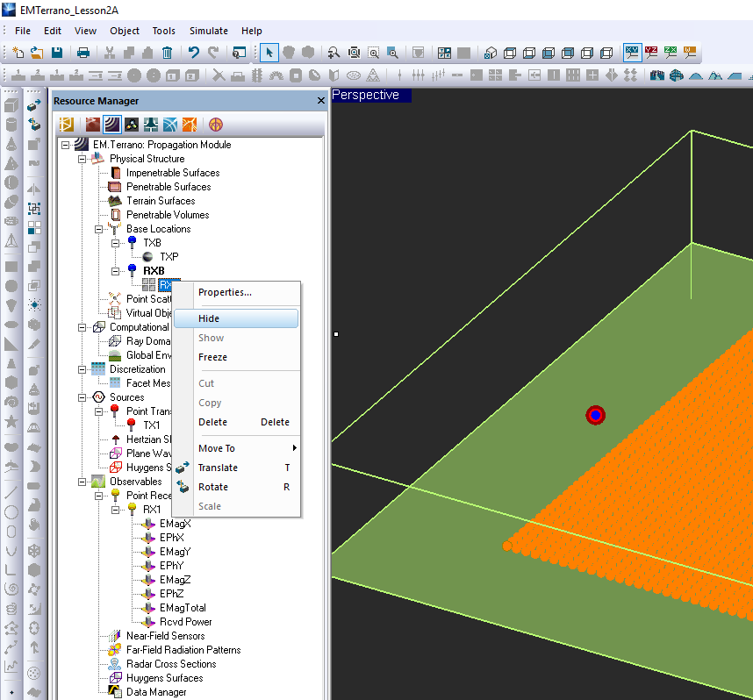753x700 pixels.
Task: Click the Undo arrow in toolbar
Action: click(194, 53)
